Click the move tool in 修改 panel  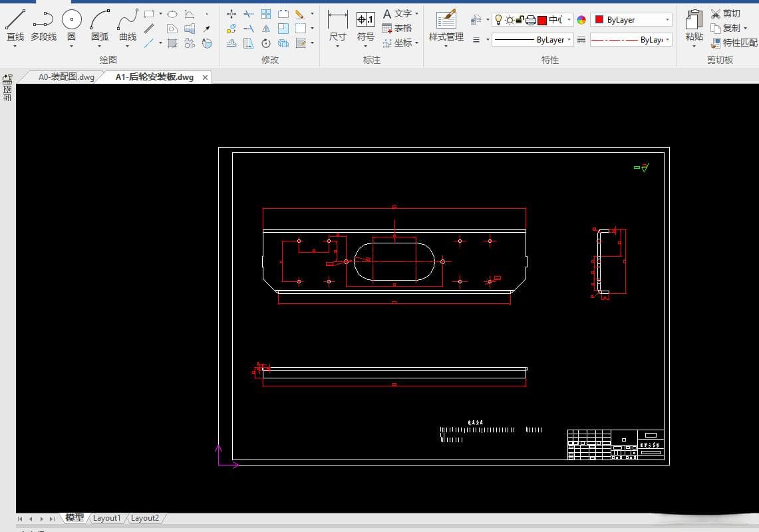tap(231, 14)
